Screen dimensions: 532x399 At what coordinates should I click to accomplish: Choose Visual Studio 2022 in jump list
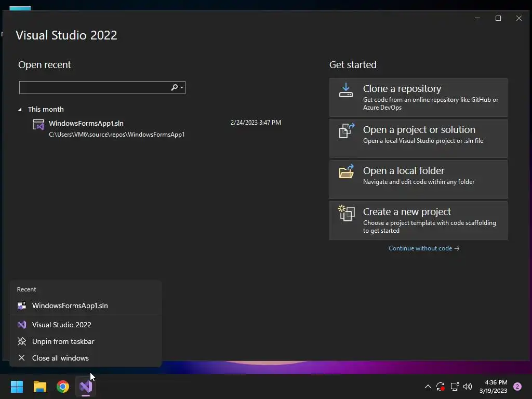coord(86,325)
